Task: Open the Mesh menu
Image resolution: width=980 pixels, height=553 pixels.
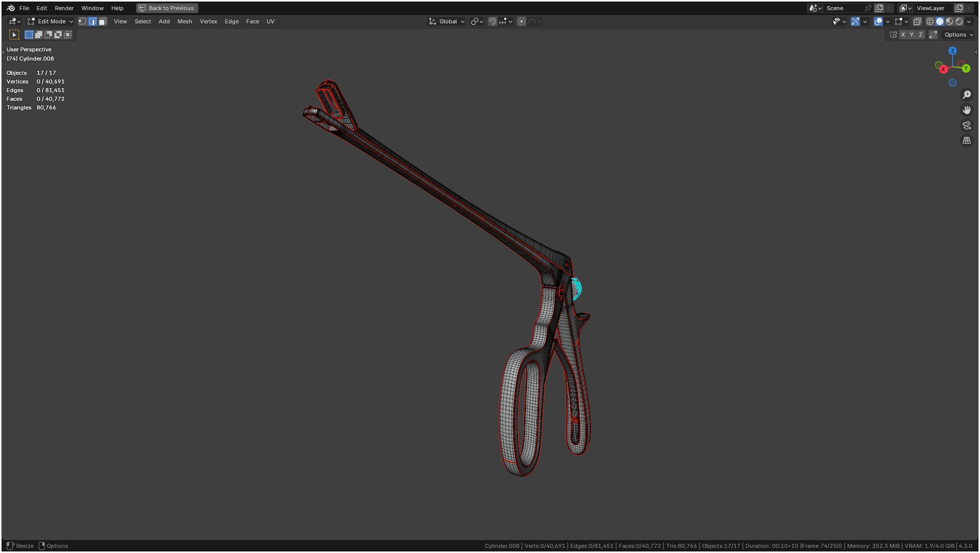Action: point(184,21)
